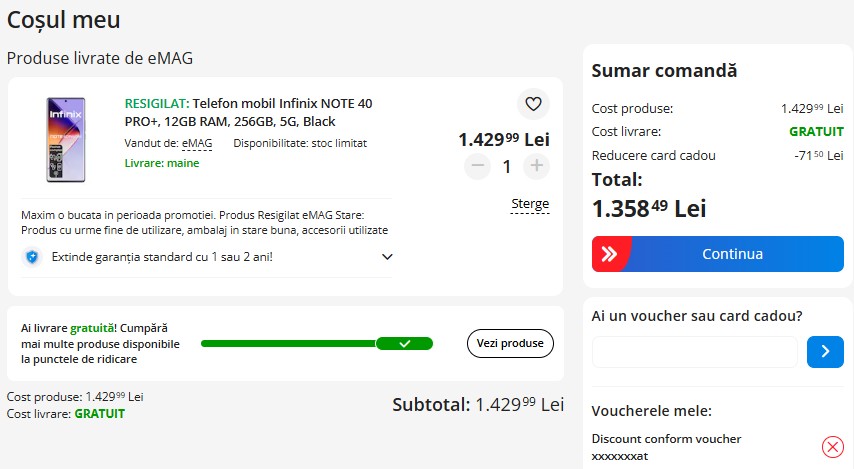Focus the voucher or gift card input field

(x=694, y=352)
